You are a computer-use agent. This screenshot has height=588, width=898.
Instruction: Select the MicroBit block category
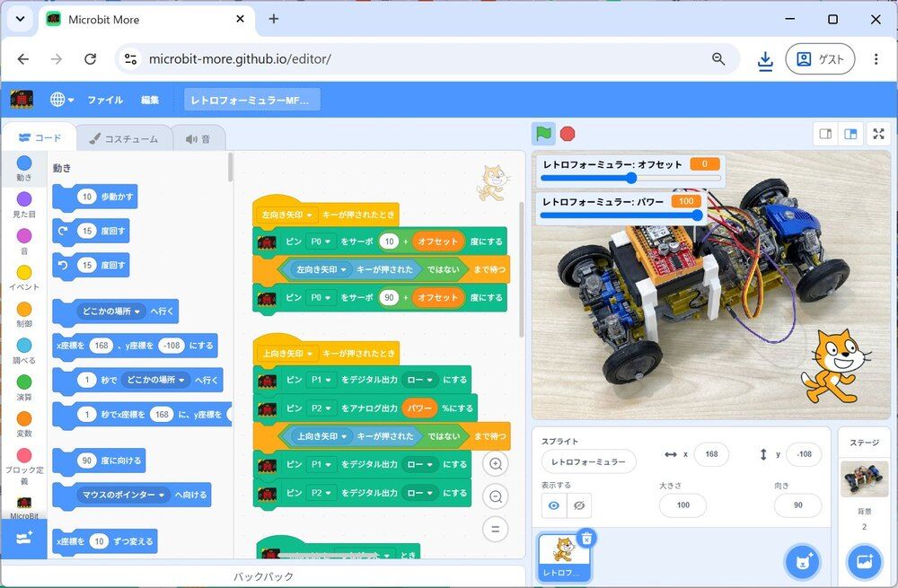[24, 507]
